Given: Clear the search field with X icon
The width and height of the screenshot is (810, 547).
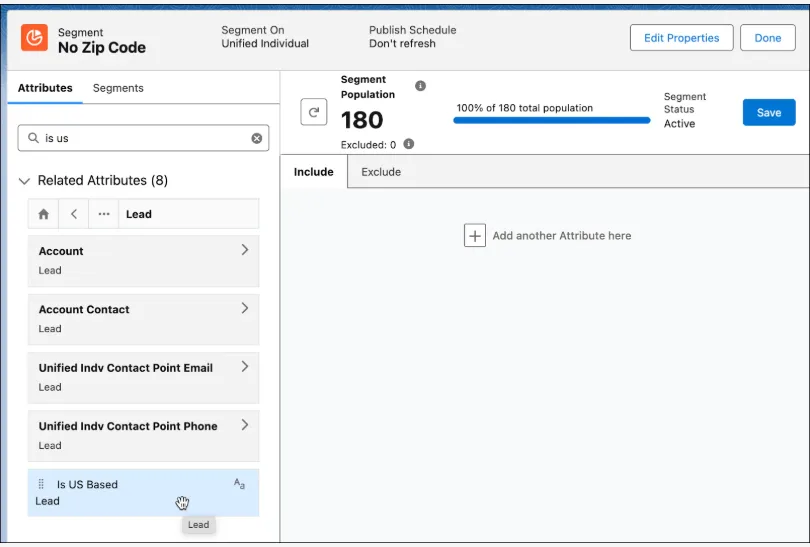Looking at the screenshot, I should point(257,138).
